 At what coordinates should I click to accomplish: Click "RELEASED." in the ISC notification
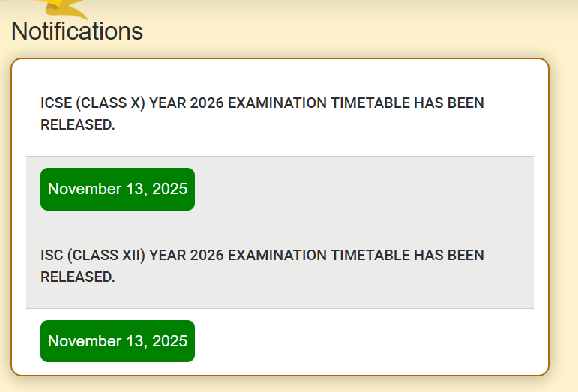(x=78, y=277)
